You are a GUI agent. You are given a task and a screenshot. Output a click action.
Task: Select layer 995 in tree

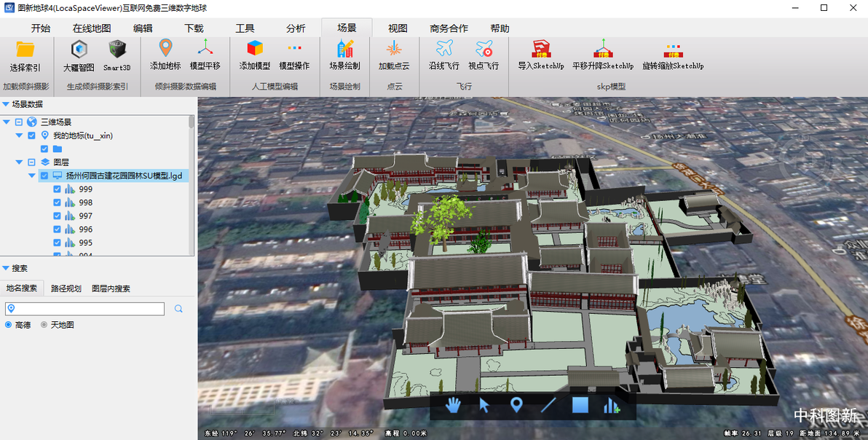85,243
